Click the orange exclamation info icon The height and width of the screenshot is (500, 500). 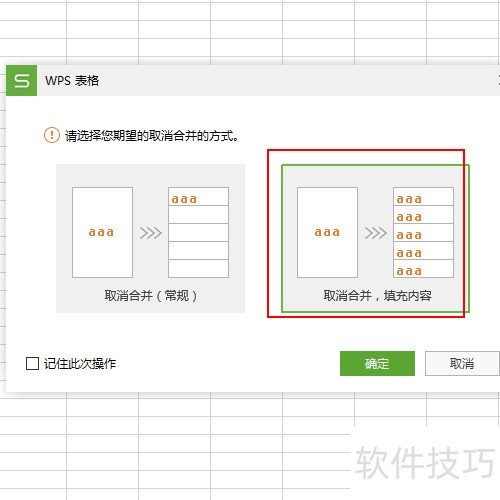[52, 135]
